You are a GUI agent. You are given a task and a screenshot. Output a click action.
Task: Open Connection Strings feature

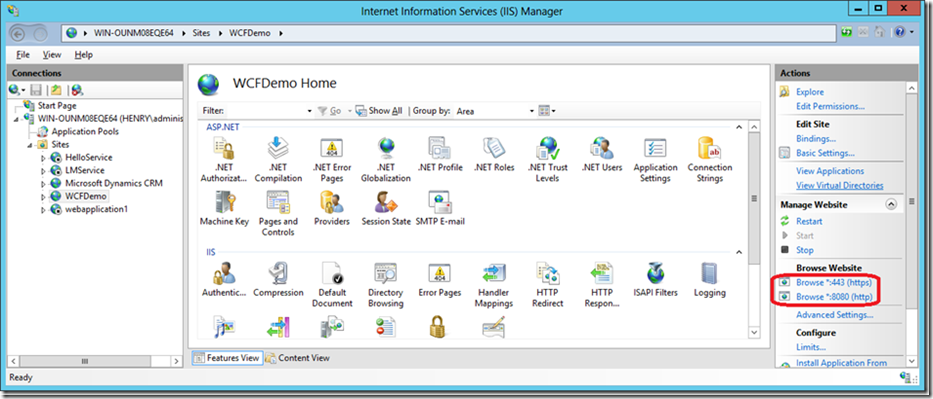[x=709, y=159]
